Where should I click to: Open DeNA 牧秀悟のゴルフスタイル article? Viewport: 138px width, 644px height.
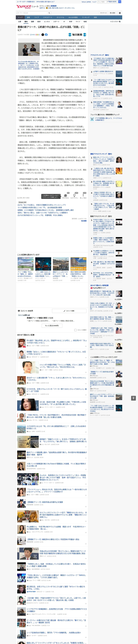click(x=63, y=477)
